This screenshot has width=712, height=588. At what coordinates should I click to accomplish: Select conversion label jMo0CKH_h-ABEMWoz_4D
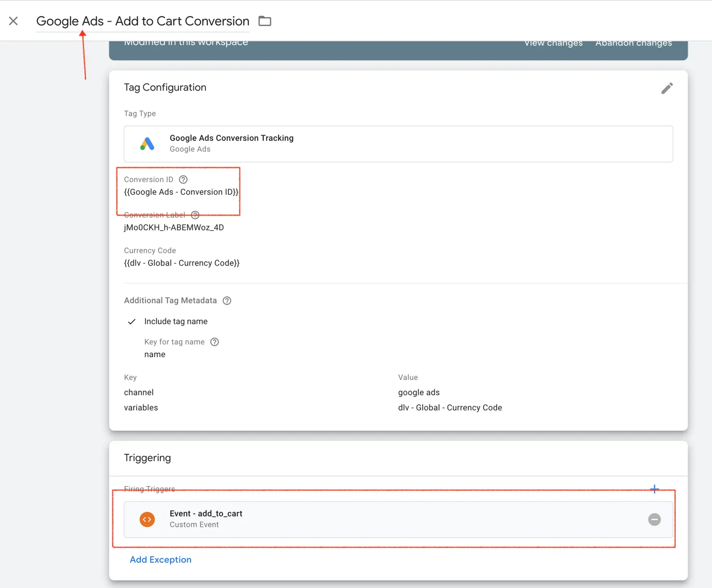[174, 227]
